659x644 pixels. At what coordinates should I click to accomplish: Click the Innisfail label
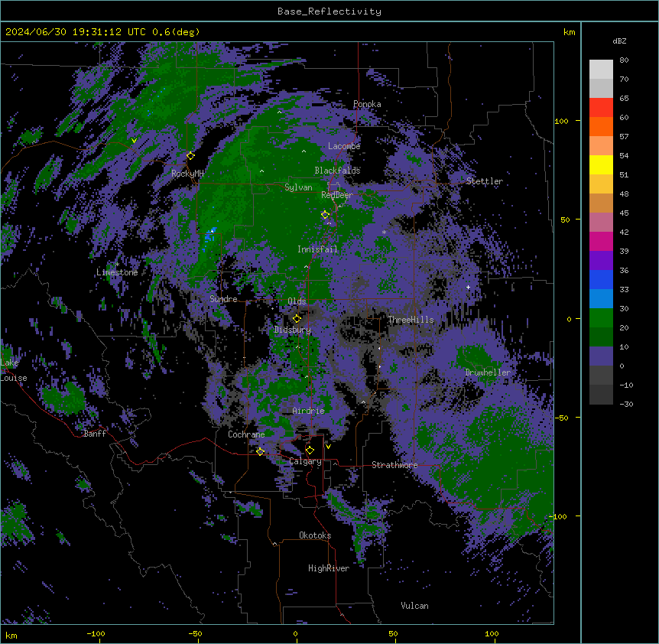coord(317,249)
